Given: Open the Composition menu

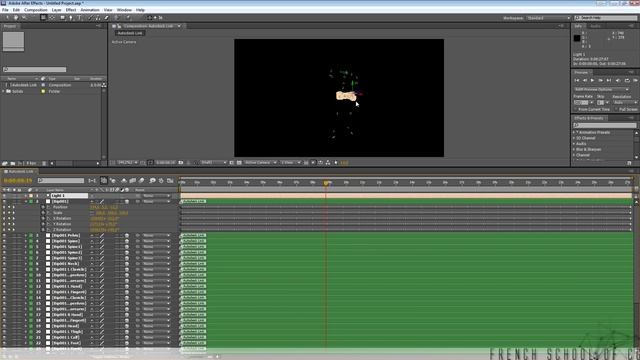Looking at the screenshot, I should tap(36, 10).
